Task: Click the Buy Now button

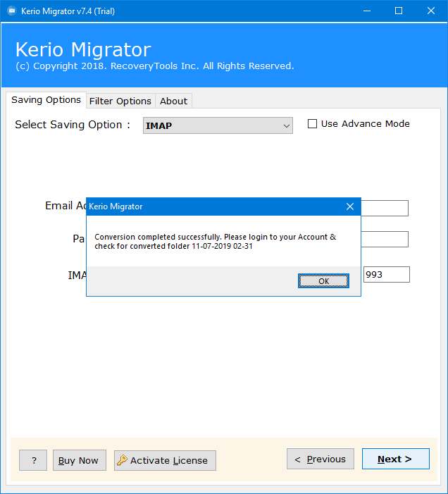Action: point(80,460)
